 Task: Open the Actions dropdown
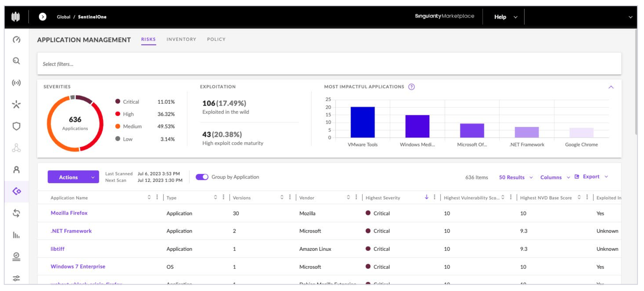73,177
